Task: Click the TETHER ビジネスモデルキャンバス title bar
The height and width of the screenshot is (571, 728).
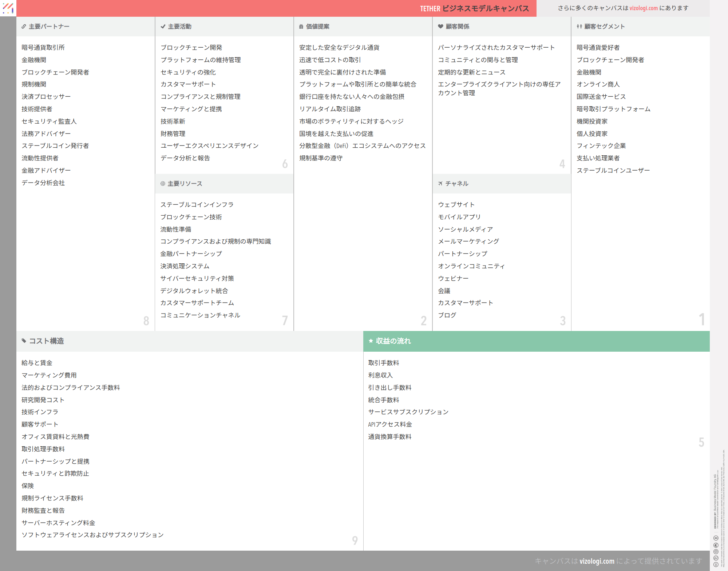Action: (474, 8)
